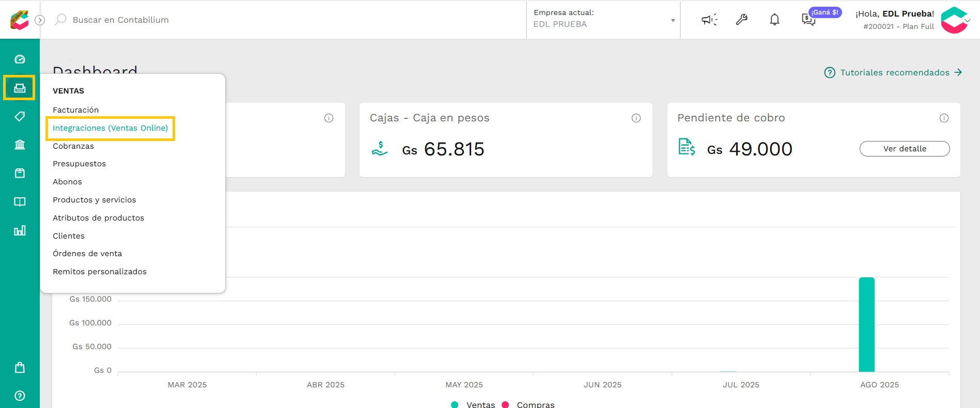Select Presupuestos in the Ventas menu
This screenshot has height=408, width=980.
[x=79, y=164]
